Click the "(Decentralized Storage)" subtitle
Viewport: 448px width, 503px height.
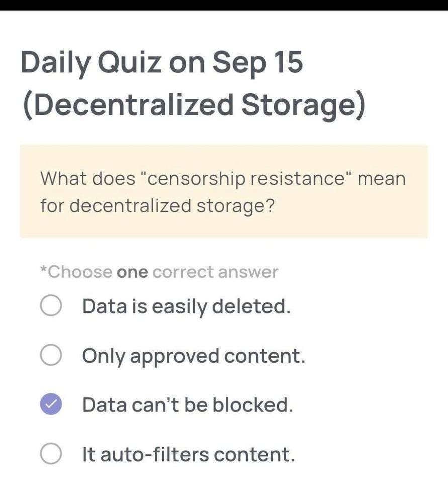(194, 105)
